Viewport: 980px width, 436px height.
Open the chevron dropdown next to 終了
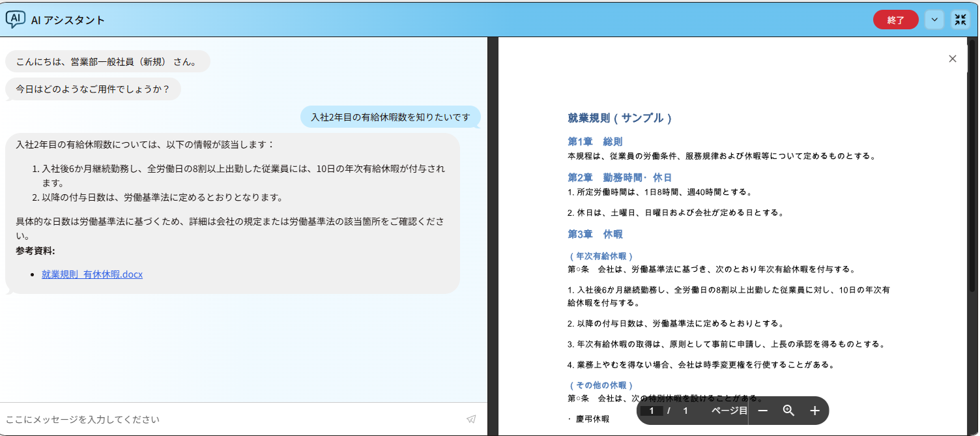934,20
